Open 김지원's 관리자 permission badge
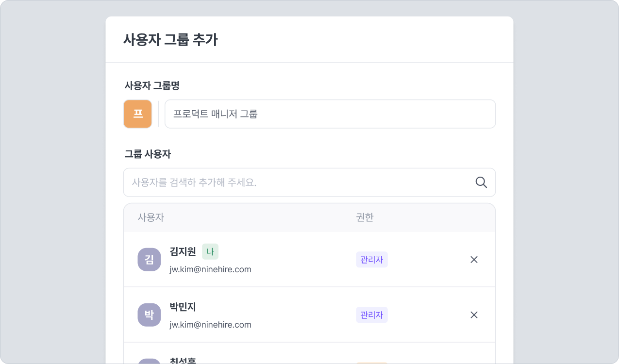The height and width of the screenshot is (364, 619). coord(371,260)
